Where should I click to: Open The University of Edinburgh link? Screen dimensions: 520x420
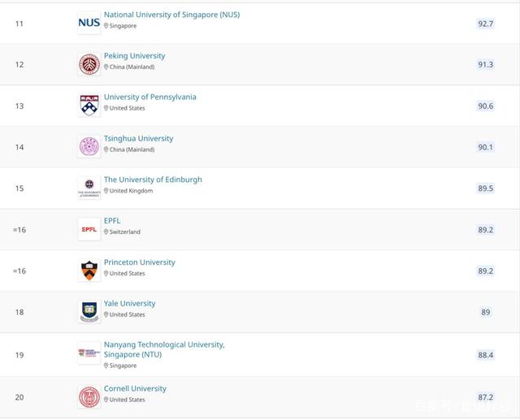(x=153, y=180)
